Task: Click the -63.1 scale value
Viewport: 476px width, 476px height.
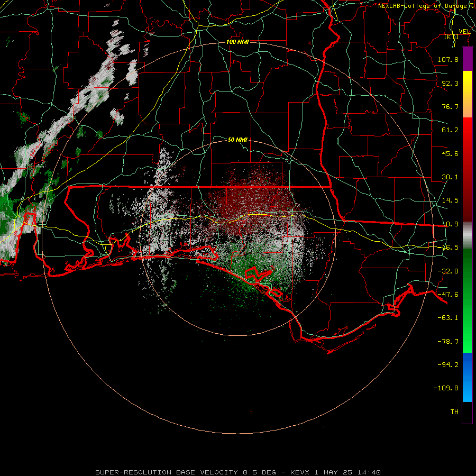Action: click(x=448, y=318)
